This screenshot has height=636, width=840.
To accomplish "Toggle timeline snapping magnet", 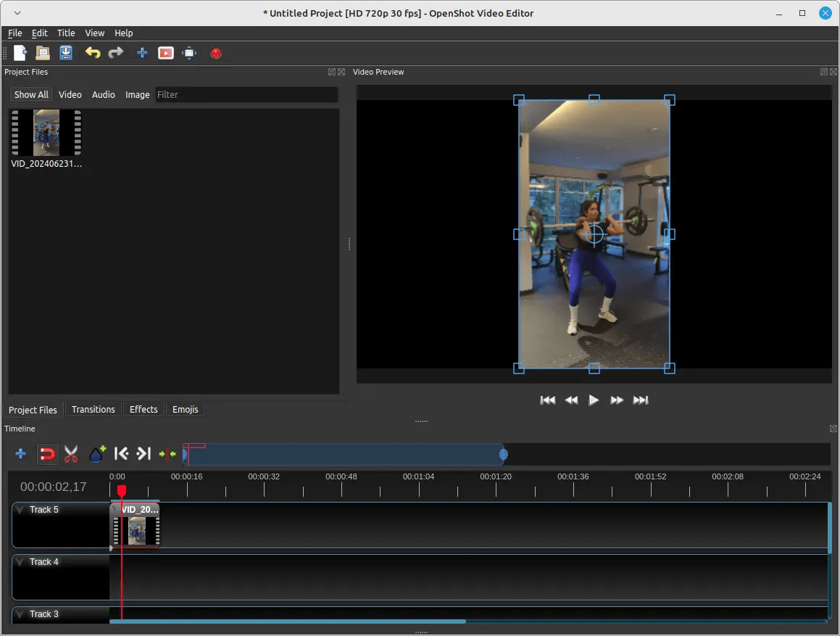I will [x=47, y=454].
